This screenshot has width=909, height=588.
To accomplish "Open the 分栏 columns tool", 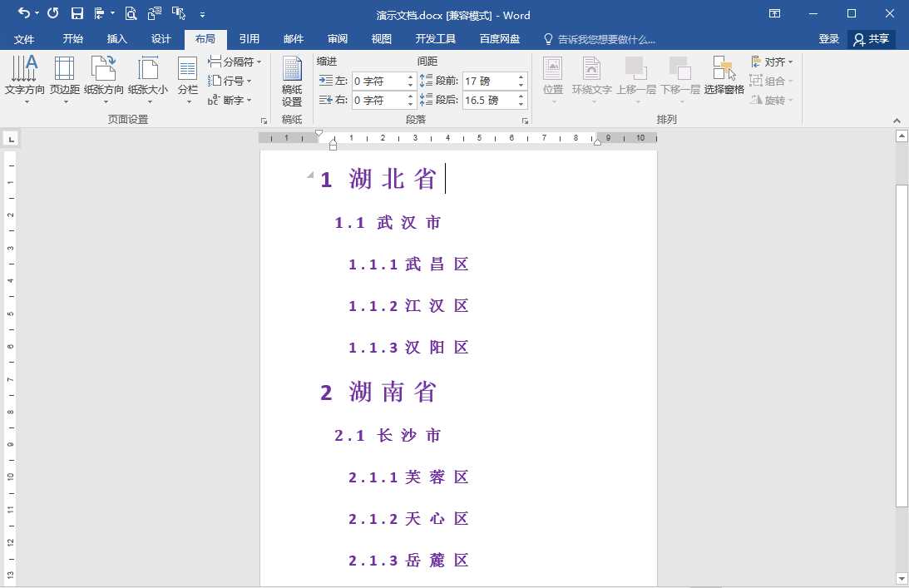I will 186,79.
